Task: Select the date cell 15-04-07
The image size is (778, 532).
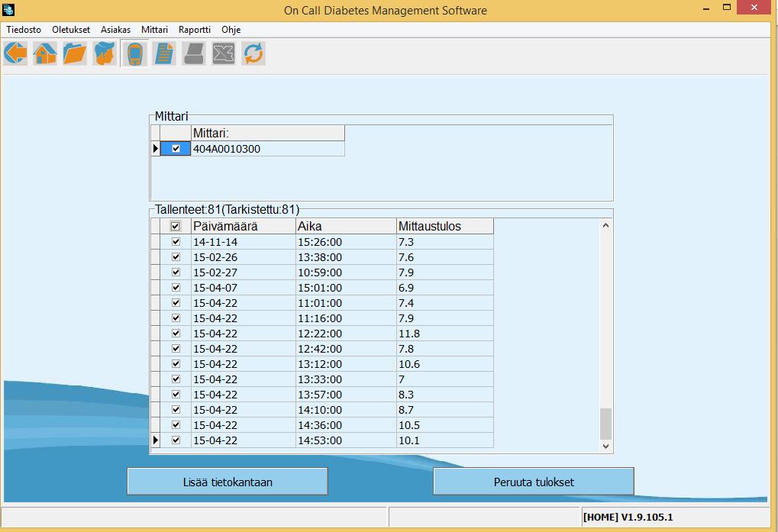Action: click(243, 287)
